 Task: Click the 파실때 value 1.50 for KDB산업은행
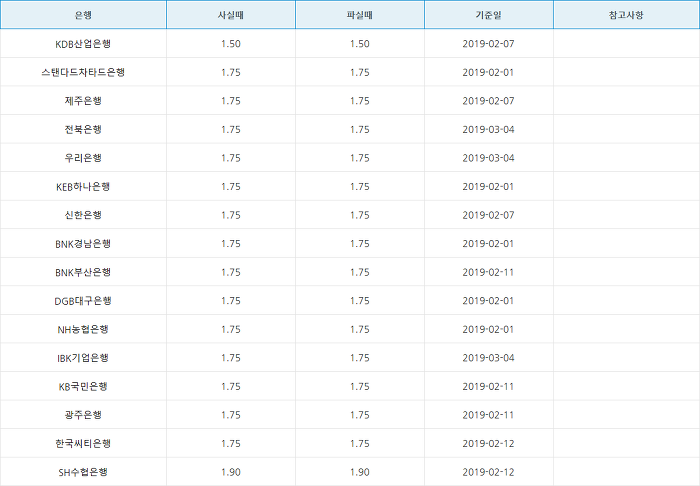point(360,44)
